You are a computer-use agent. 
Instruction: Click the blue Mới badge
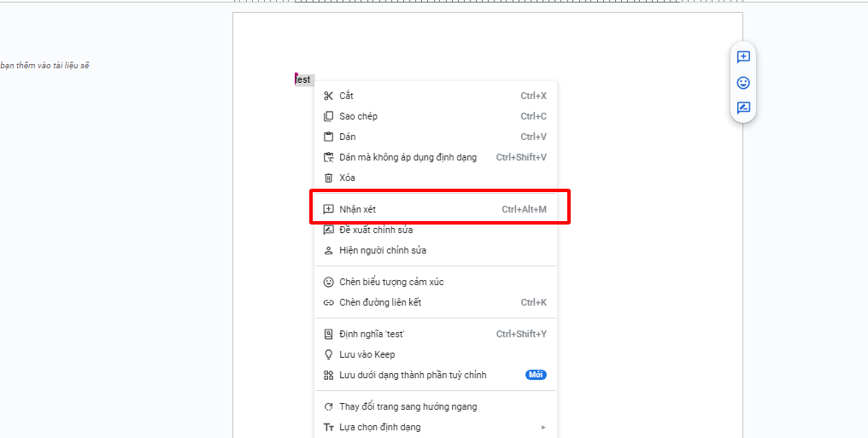click(x=536, y=375)
